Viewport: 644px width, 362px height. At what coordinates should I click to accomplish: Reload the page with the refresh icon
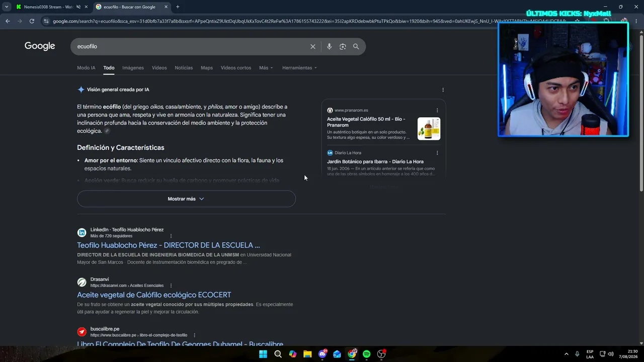pyautogui.click(x=32, y=21)
